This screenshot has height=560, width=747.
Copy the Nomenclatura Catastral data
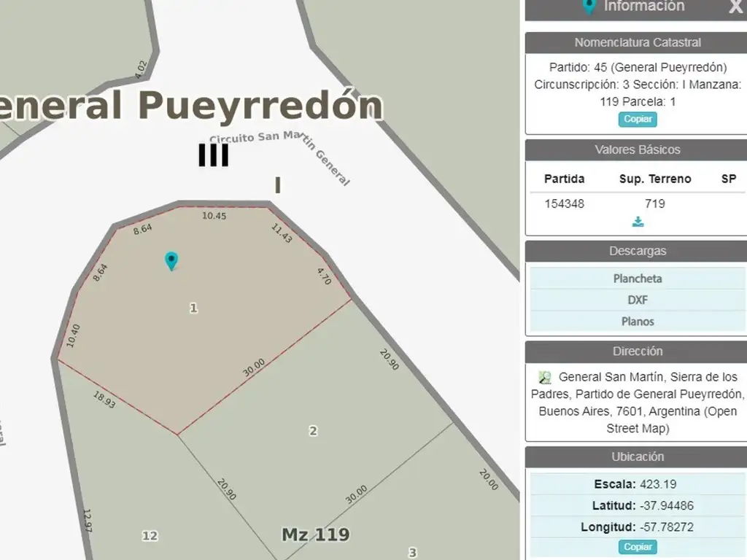(638, 119)
